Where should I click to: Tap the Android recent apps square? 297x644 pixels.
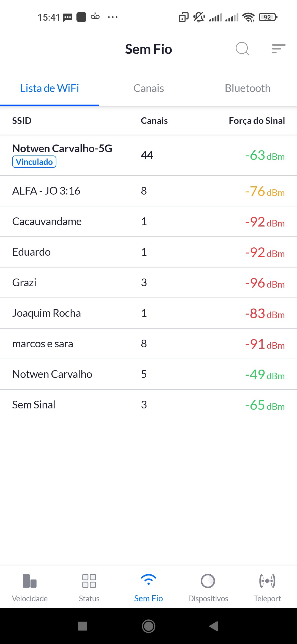(x=82, y=626)
